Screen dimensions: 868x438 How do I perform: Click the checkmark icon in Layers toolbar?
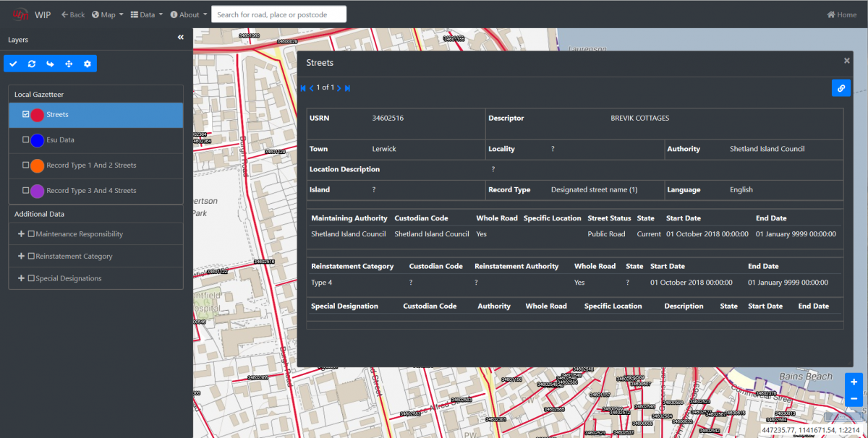coord(13,64)
